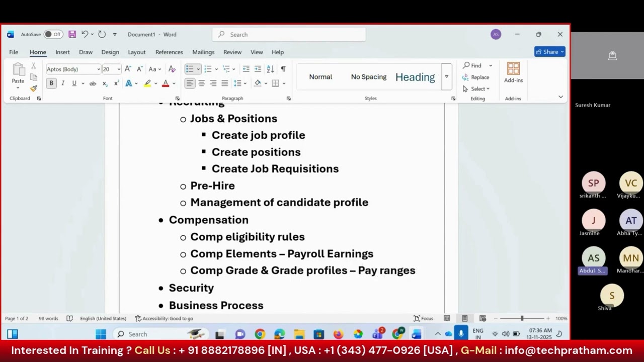Open Add-ins from the ribbon
Viewport: 644px width, 362px height.
pyautogui.click(x=513, y=73)
